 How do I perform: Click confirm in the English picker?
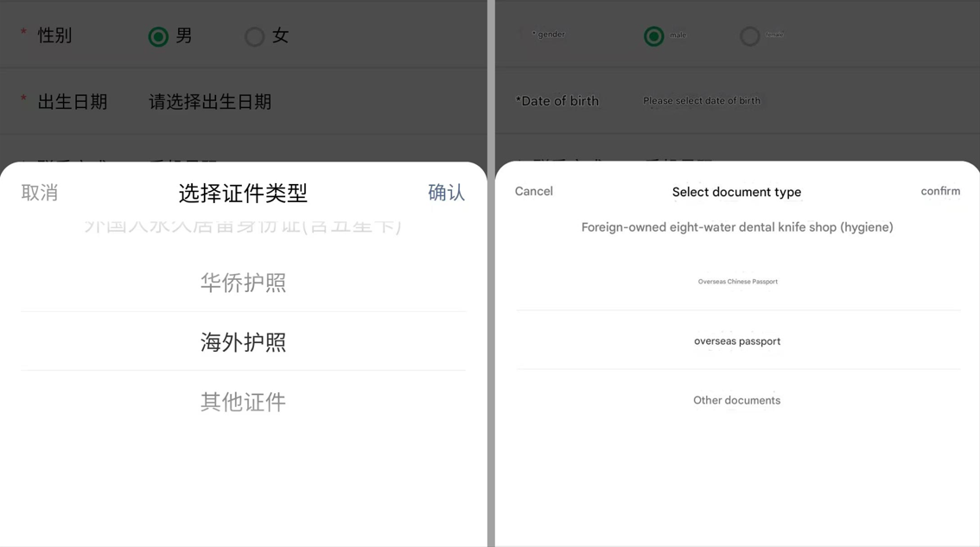coord(939,192)
